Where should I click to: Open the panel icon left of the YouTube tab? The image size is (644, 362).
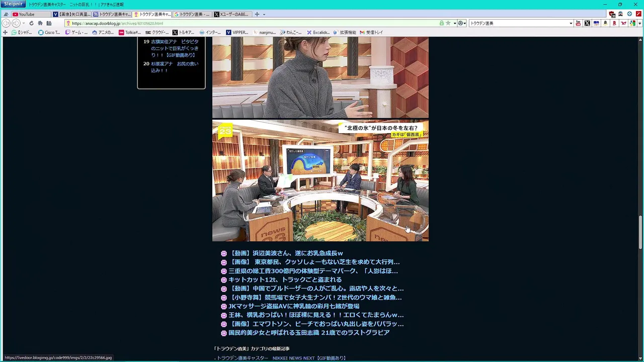point(6,15)
